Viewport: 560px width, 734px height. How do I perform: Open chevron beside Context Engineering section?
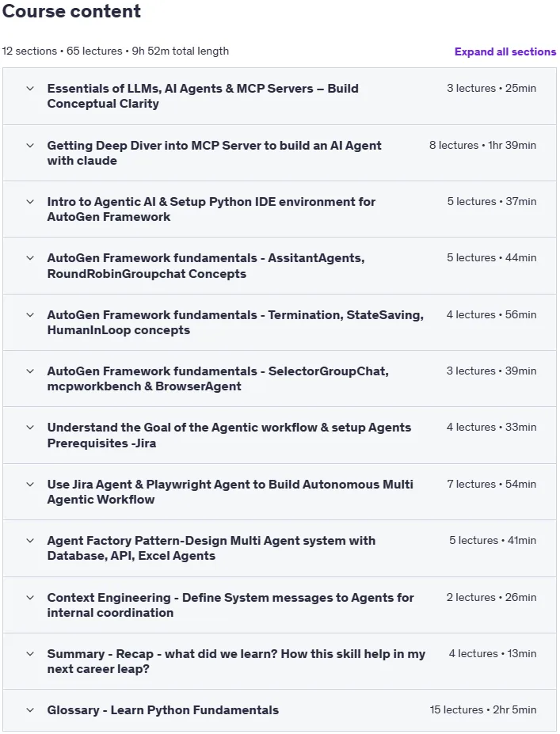[x=30, y=598]
